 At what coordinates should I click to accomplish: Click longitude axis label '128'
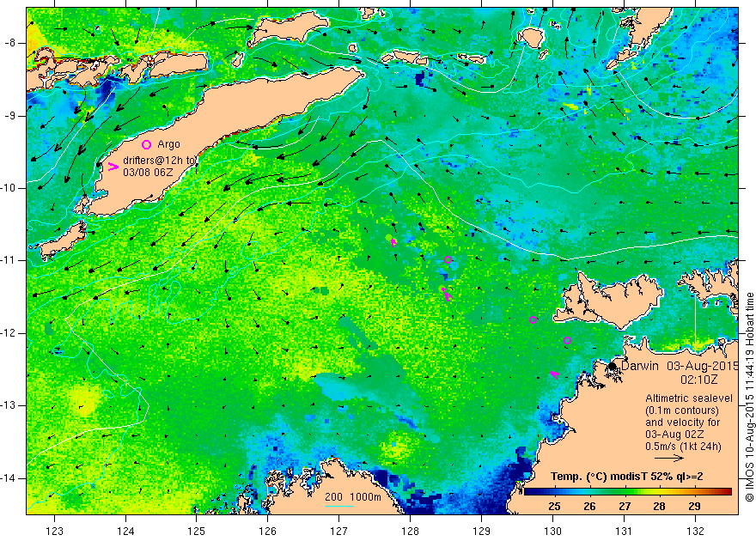coord(411,531)
